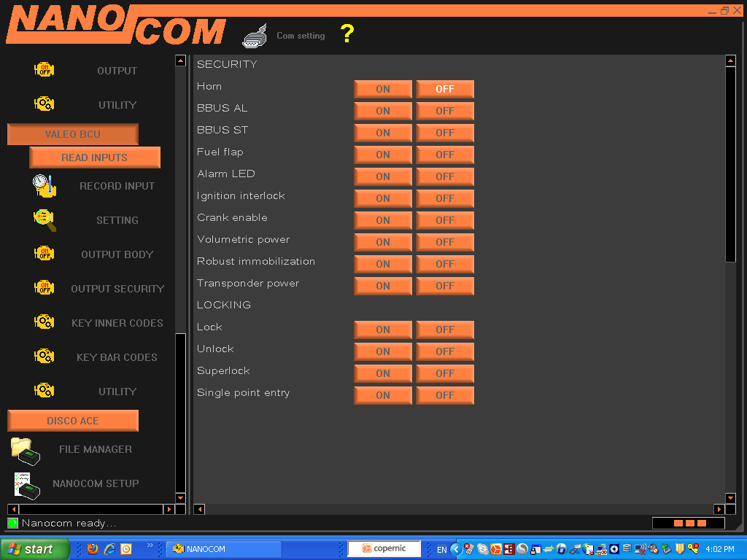Select READ INPUTS menu entry
This screenshot has height=560, width=747.
95,157
